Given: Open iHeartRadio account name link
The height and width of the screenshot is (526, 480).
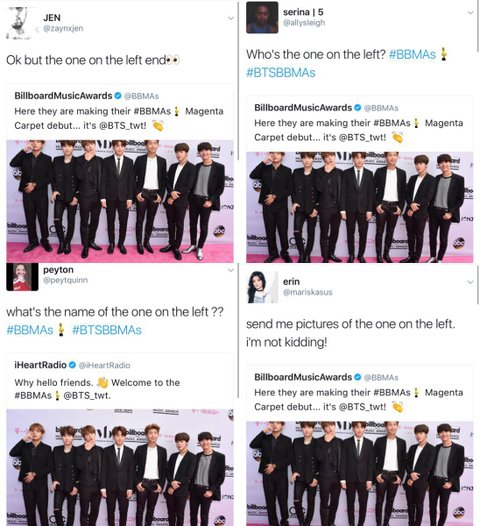Looking at the screenshot, I should pos(40,365).
